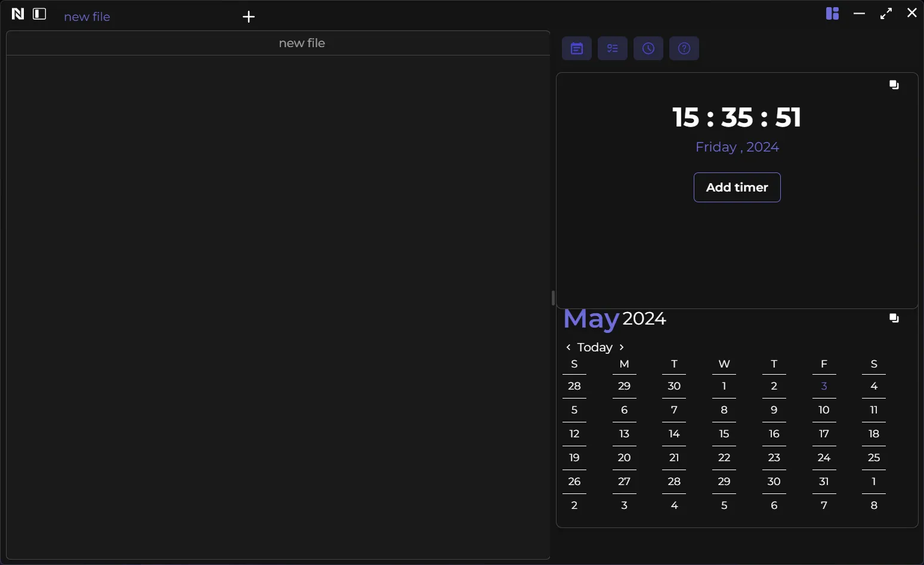The height and width of the screenshot is (565, 924).
Task: Maximize the application window
Action: tap(886, 13)
